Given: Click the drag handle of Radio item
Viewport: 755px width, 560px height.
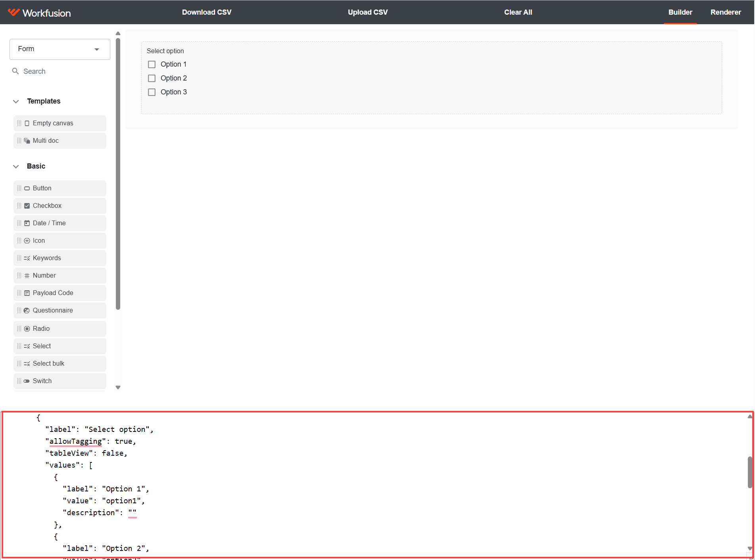Looking at the screenshot, I should [19, 329].
